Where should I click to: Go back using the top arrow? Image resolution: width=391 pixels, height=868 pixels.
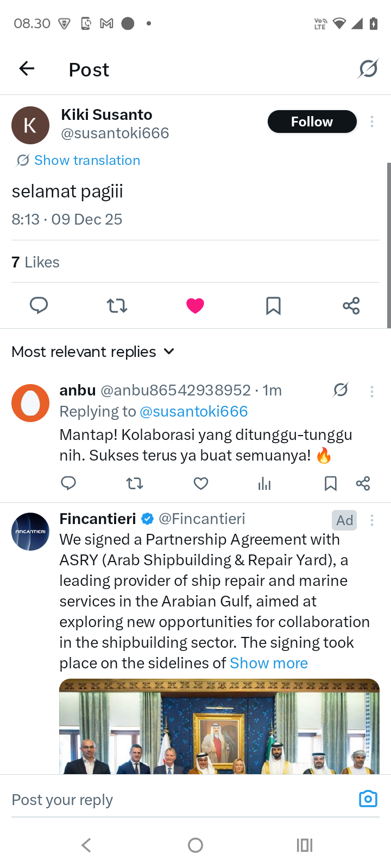pos(27,69)
